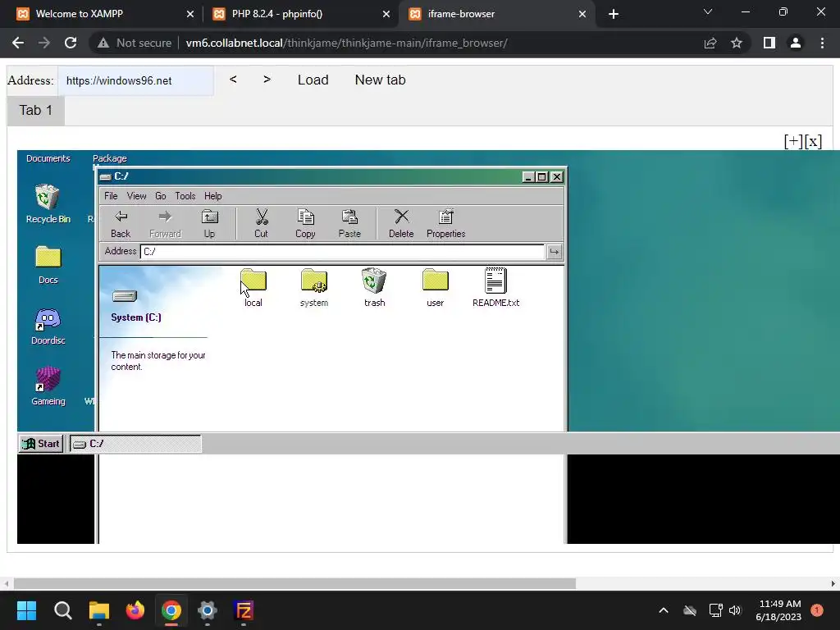Open the tab search chevron in Chrome
Image resolution: width=840 pixels, height=630 pixels.
click(708, 11)
